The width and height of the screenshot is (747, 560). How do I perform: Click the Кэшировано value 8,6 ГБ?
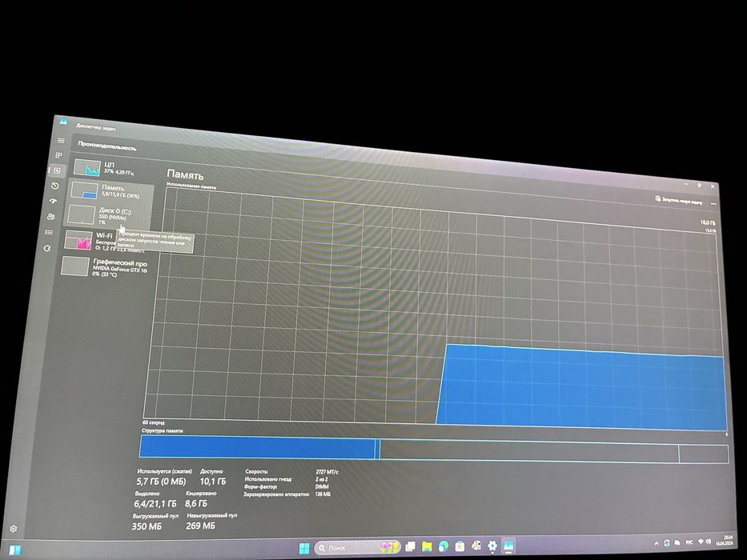(196, 503)
